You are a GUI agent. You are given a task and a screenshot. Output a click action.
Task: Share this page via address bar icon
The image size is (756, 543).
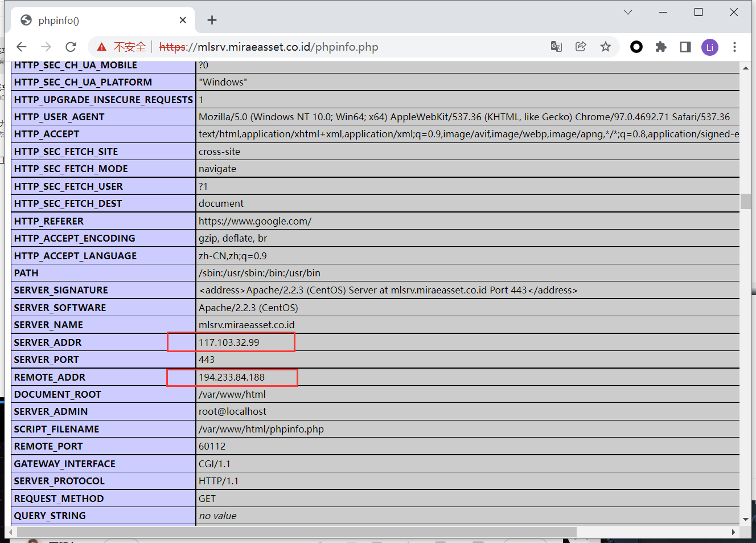[x=581, y=47]
